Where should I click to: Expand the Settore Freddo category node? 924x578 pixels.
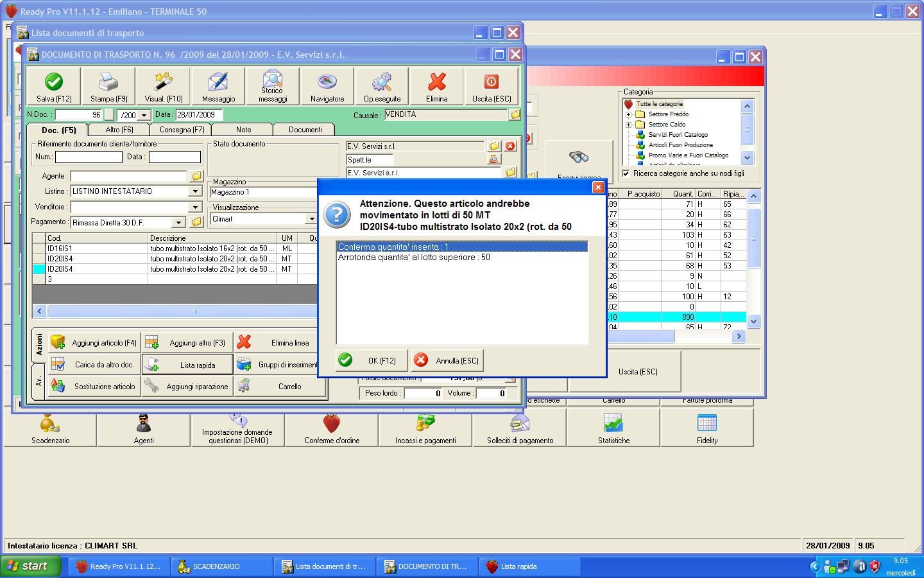[629, 114]
